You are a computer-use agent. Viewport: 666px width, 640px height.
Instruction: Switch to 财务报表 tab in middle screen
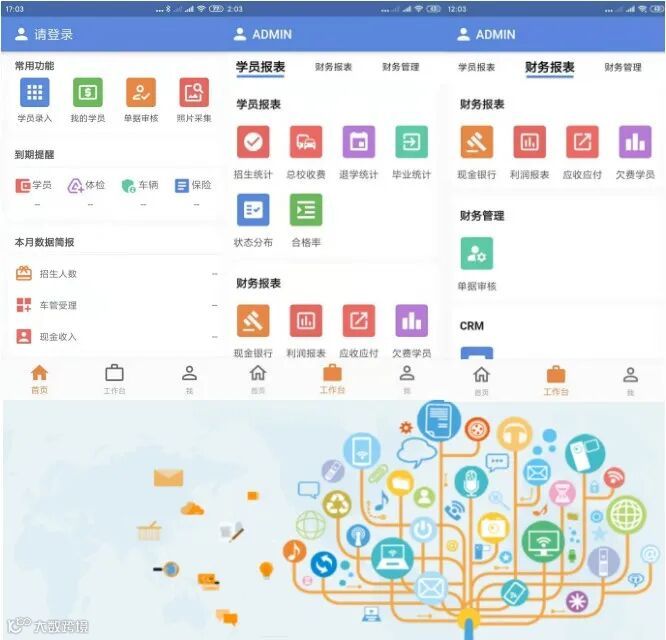tap(333, 67)
